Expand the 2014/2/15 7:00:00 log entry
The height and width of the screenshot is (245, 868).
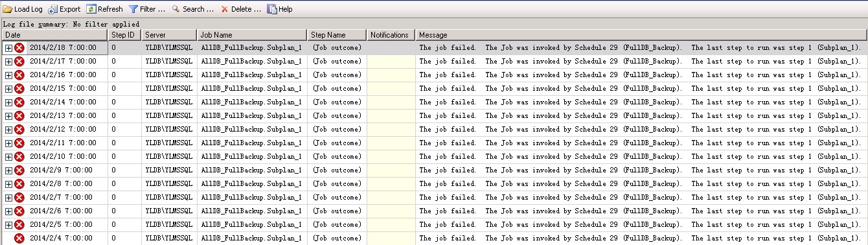coord(8,89)
